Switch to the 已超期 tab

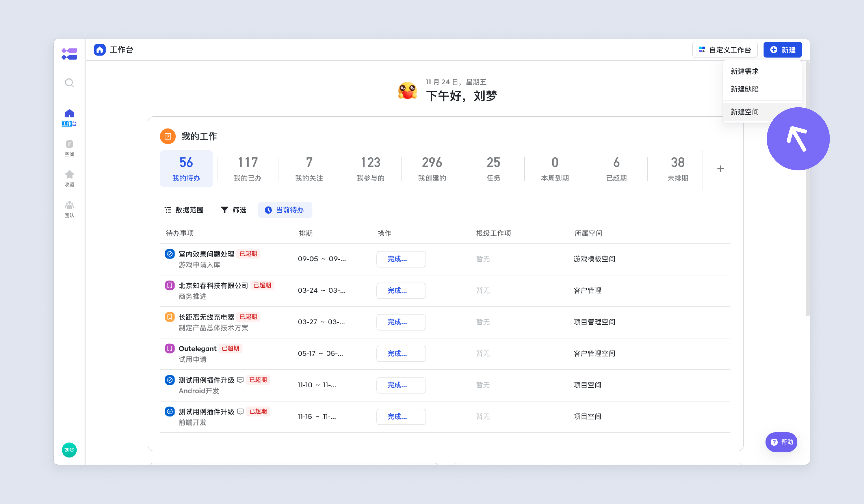[616, 169]
